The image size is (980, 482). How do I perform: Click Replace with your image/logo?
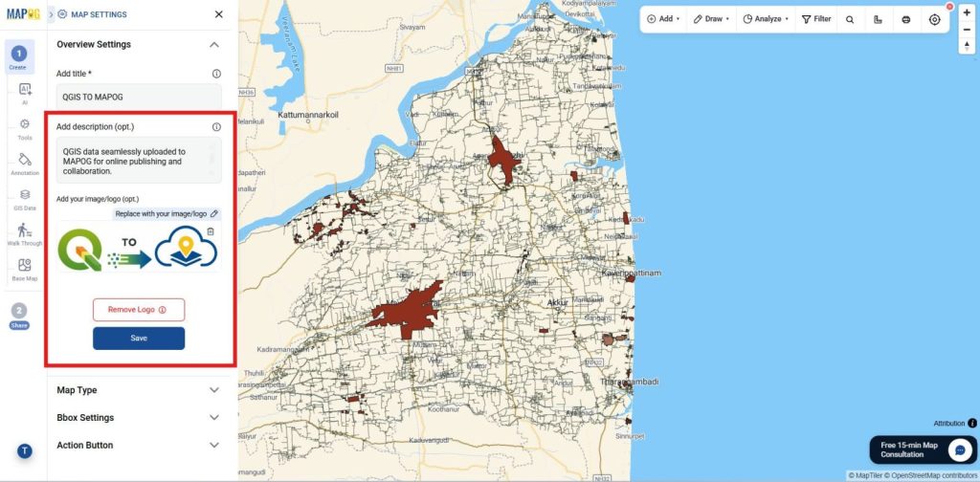pos(167,213)
